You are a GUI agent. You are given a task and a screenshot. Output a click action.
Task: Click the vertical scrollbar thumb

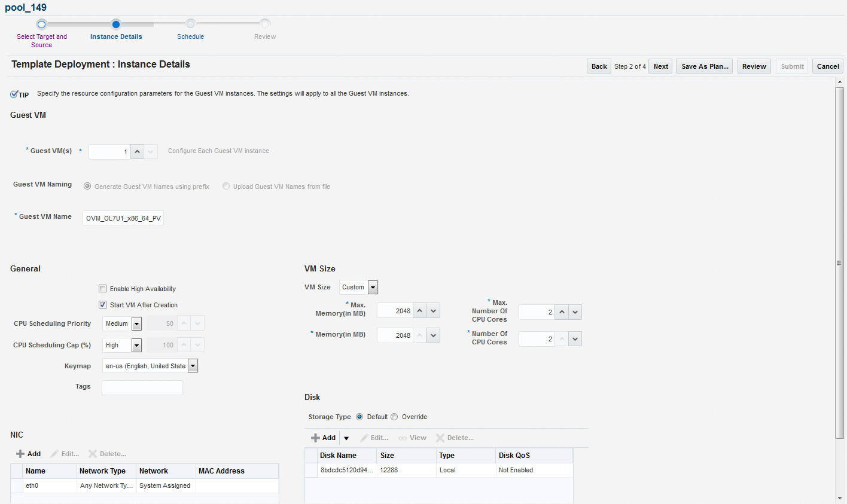point(839,263)
